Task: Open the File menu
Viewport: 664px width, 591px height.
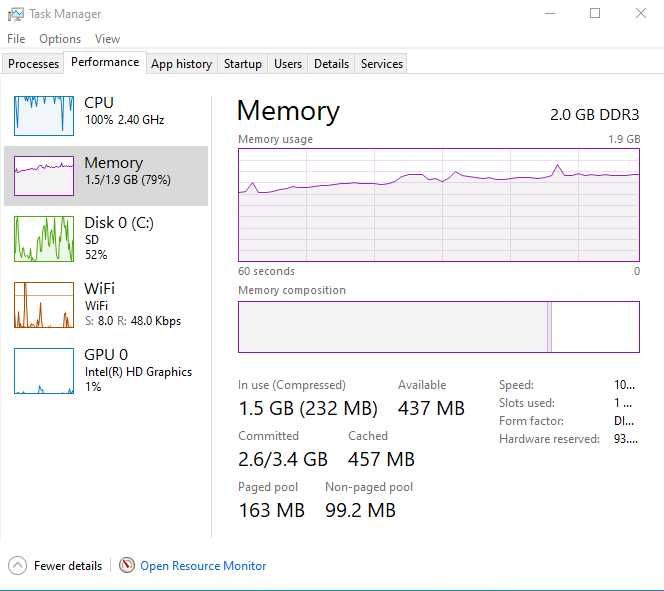Action: coord(16,39)
